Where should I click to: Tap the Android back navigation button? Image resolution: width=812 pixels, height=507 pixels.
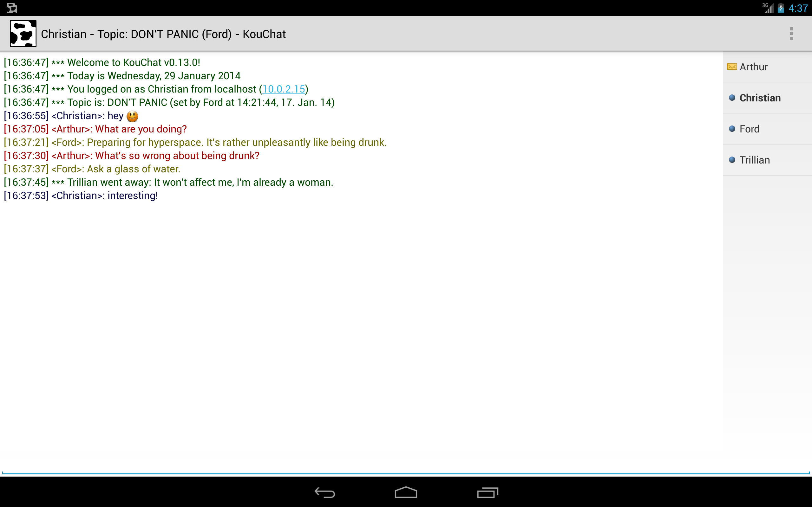pyautogui.click(x=324, y=492)
